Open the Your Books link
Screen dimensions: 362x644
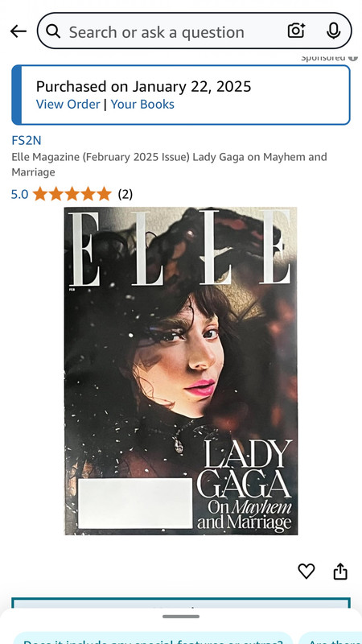(142, 105)
